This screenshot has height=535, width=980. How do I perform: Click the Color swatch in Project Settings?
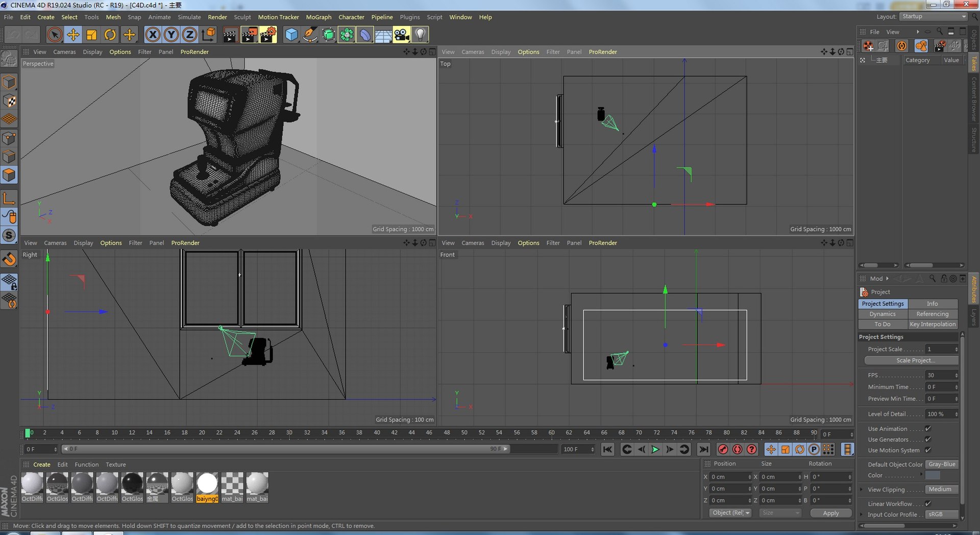(x=933, y=475)
